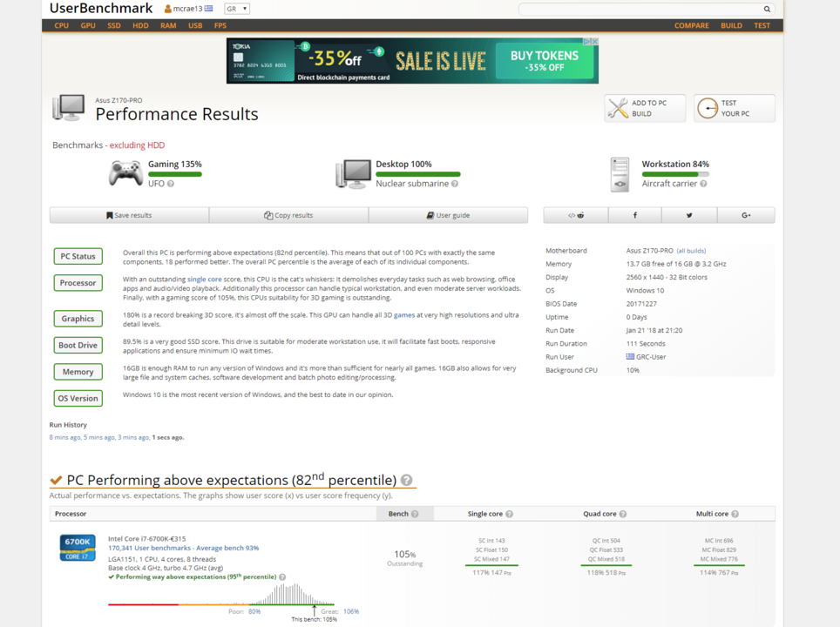Click the Test Your PC button
Image resolution: width=840 pixels, height=627 pixels.
(734, 108)
